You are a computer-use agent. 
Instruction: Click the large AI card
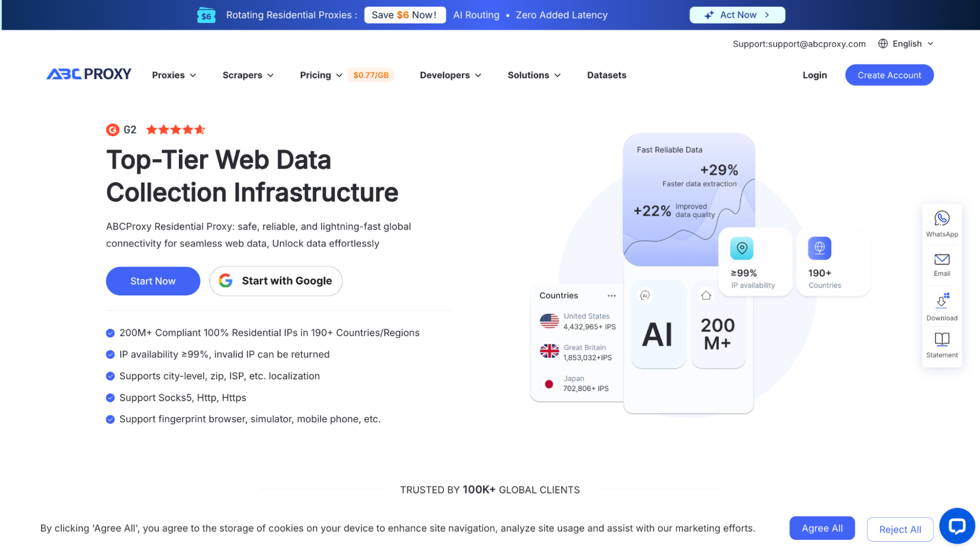(x=658, y=324)
